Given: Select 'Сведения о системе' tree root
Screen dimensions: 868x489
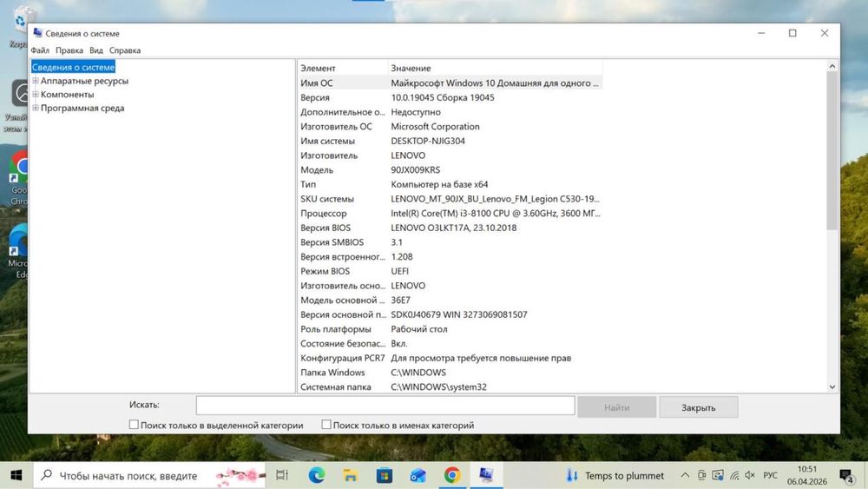Looking at the screenshot, I should pos(73,67).
